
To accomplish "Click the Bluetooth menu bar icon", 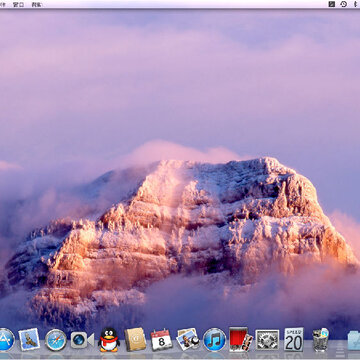I will click(x=355, y=4).
